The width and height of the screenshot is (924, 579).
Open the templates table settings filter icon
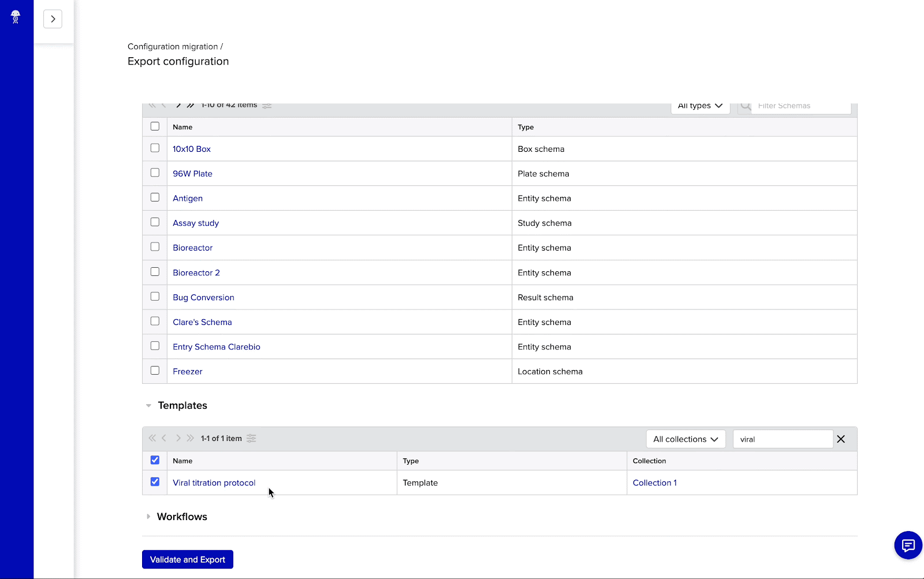pos(251,438)
